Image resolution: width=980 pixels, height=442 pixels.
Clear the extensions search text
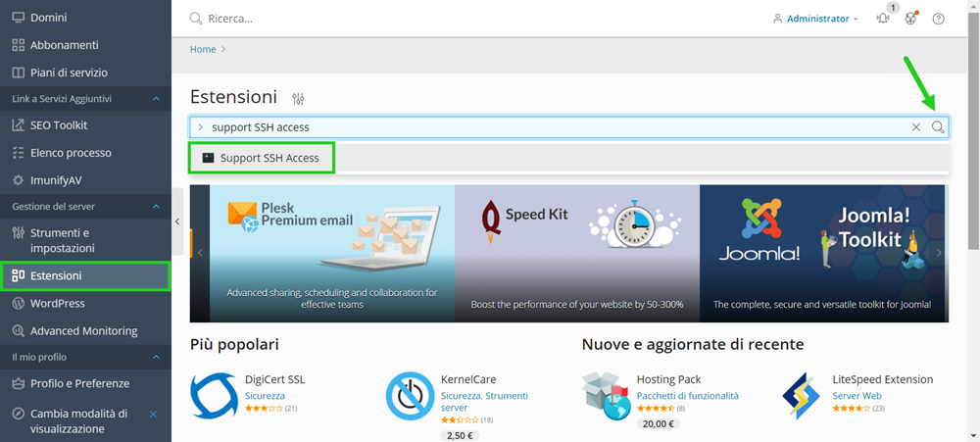tap(916, 126)
